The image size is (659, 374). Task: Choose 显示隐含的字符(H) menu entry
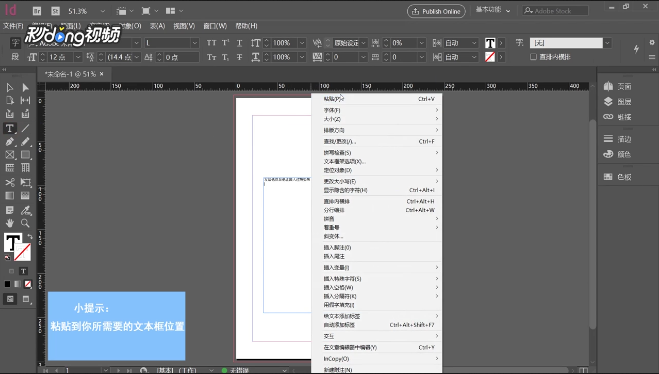coord(377,190)
